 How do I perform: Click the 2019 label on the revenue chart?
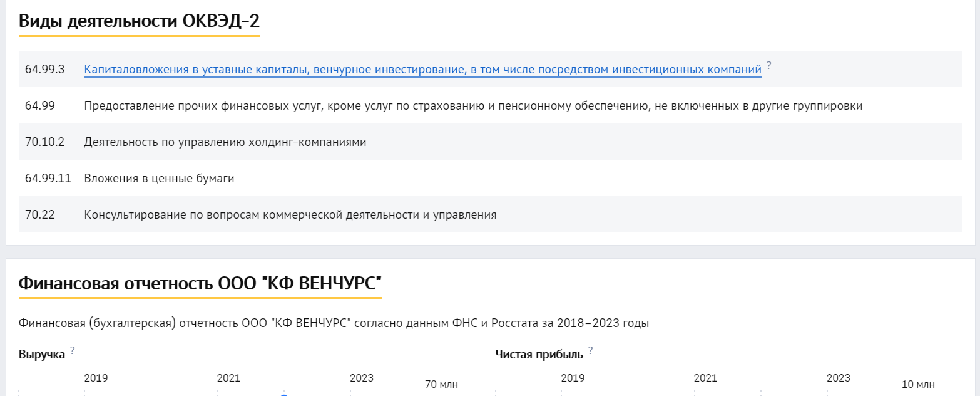click(96, 378)
